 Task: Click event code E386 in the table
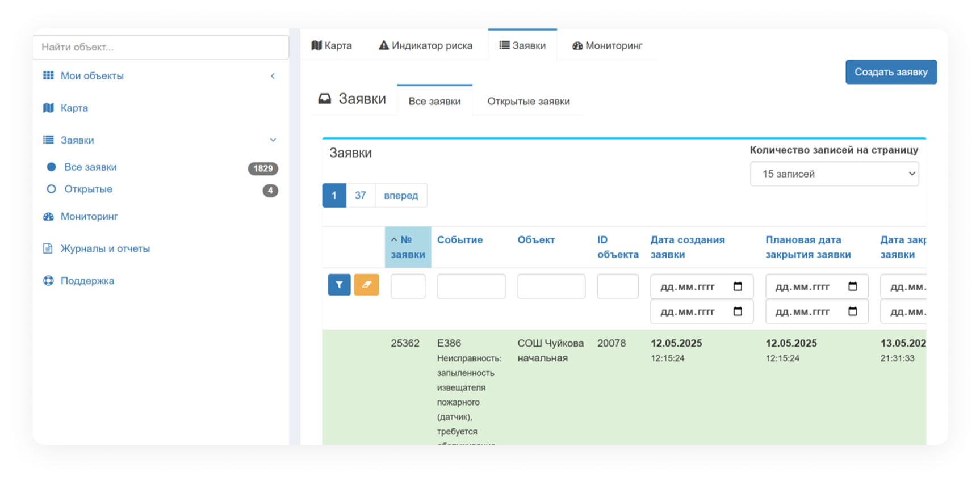(449, 343)
